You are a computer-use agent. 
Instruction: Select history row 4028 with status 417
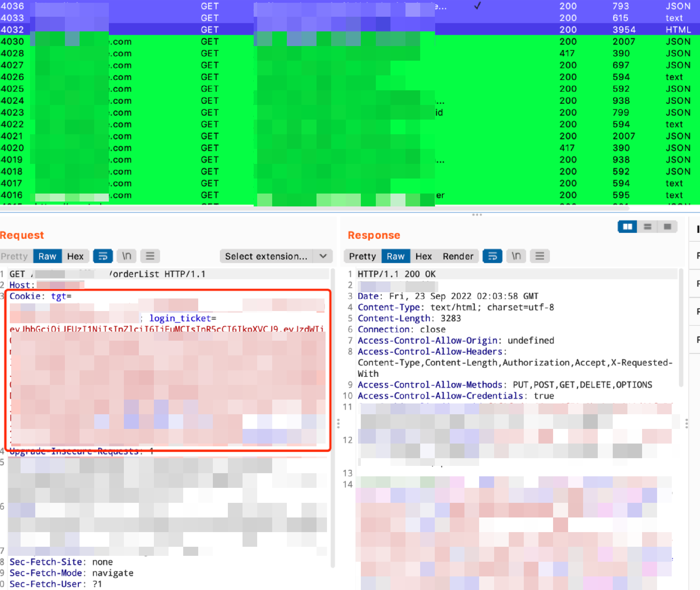[350, 53]
